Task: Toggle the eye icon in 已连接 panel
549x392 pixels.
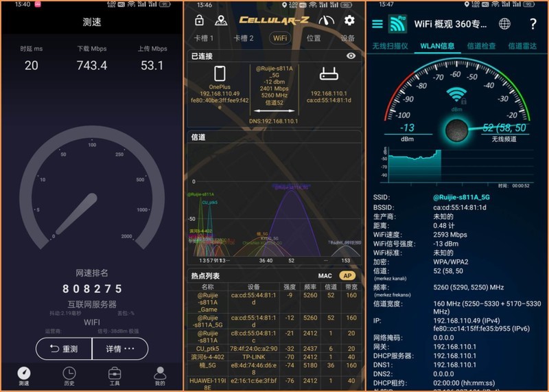Action: point(351,56)
